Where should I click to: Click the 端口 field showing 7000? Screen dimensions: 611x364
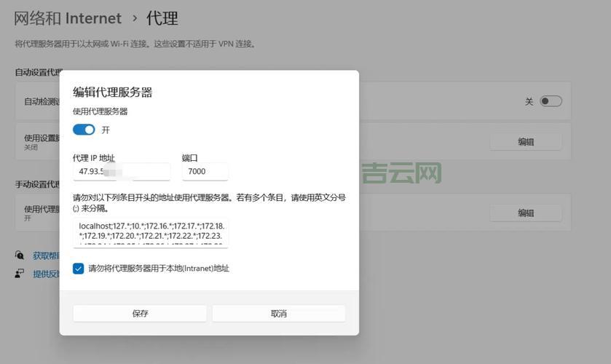[x=205, y=172]
